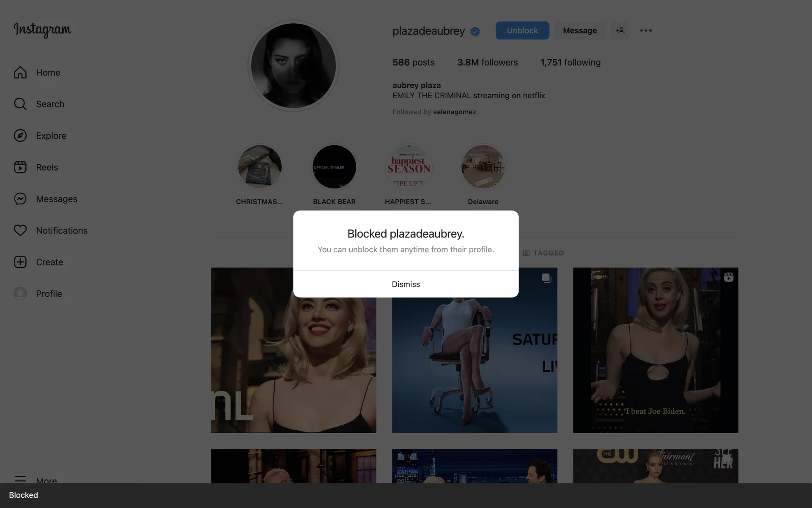Click the Create plus icon
This screenshot has width=812, height=508.
20,262
